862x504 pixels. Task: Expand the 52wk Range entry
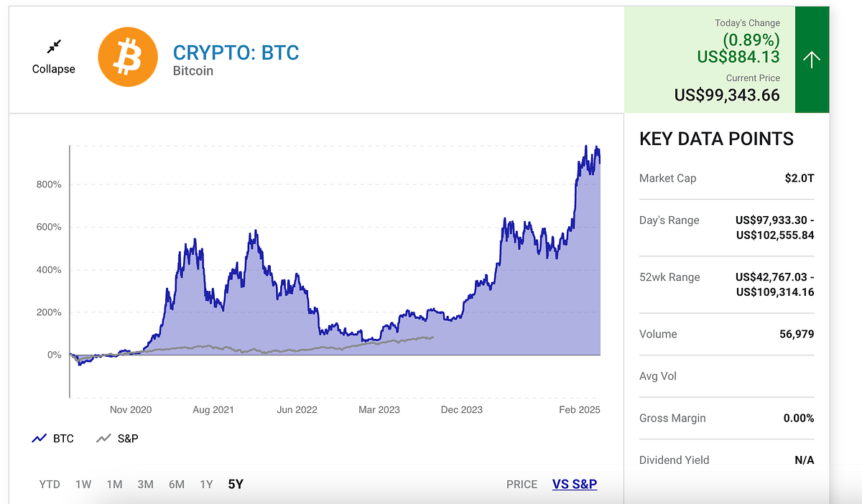726,284
